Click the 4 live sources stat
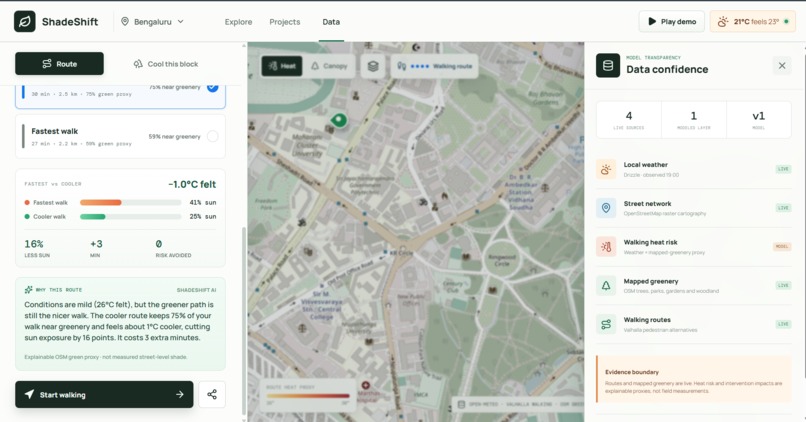 pyautogui.click(x=629, y=120)
